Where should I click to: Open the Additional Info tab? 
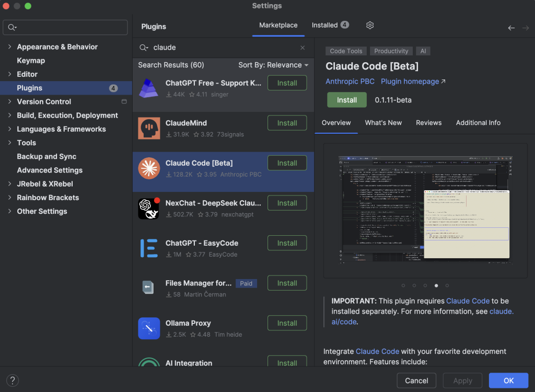tap(478, 123)
